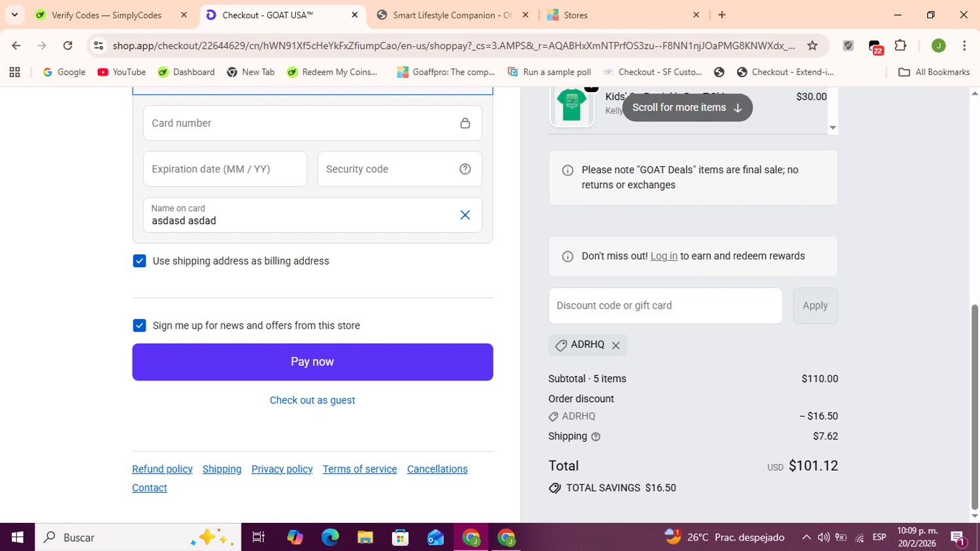Click the Shipping info question-mark icon
The image size is (980, 551).
click(x=596, y=437)
